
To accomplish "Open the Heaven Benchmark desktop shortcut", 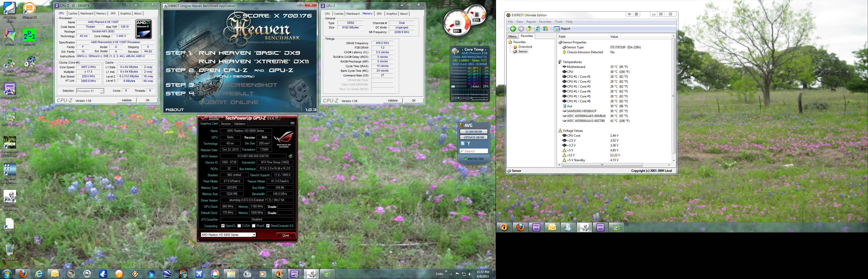I will [10, 174].
